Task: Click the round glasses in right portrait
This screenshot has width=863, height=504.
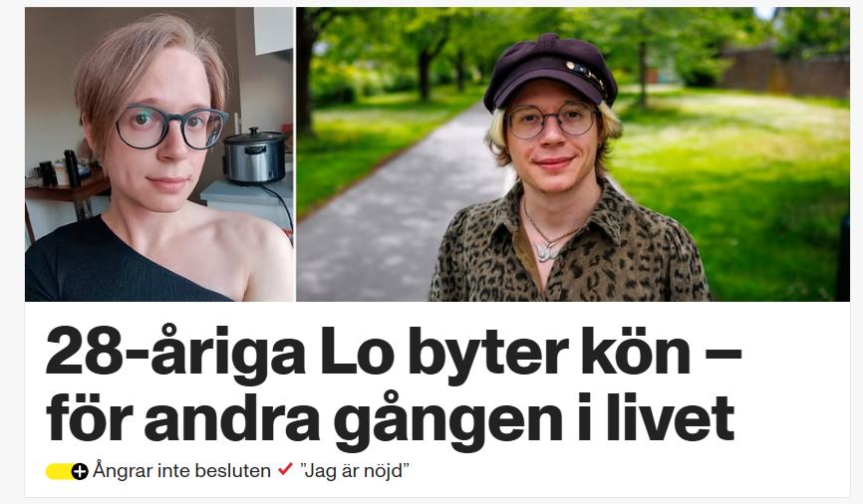Action: [x=551, y=122]
